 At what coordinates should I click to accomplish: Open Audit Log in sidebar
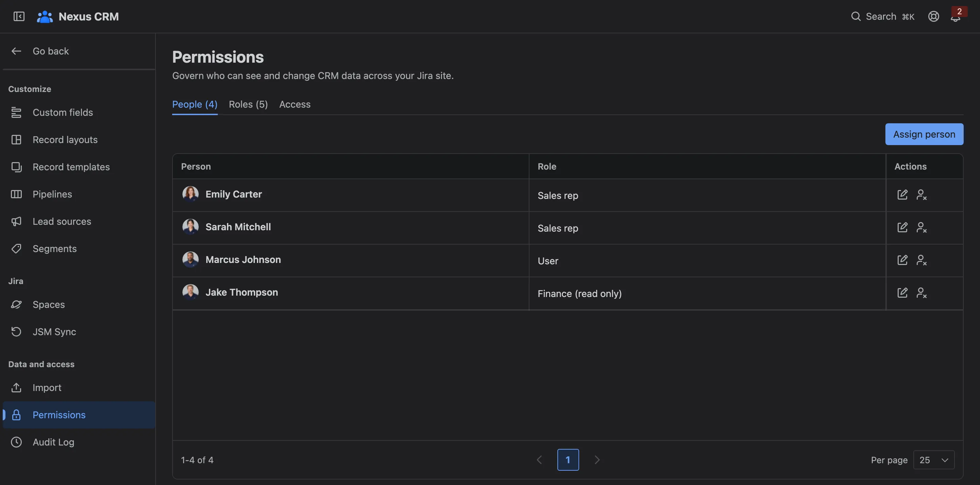coord(79,442)
